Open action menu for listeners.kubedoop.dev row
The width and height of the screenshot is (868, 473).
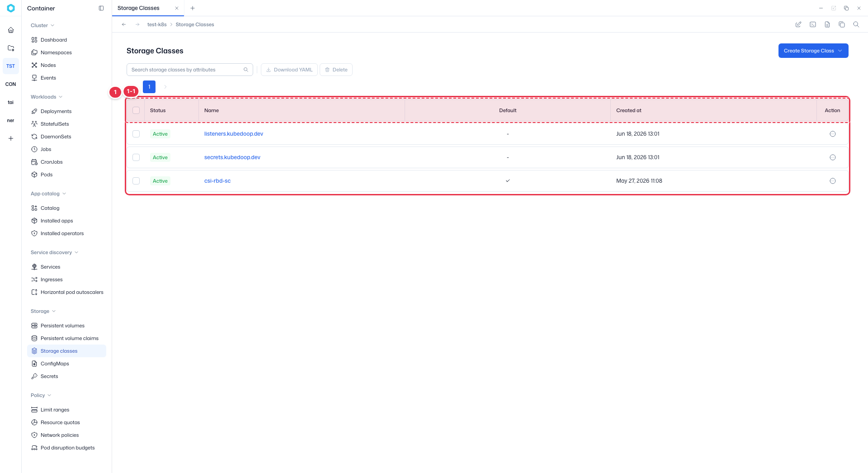pos(833,134)
